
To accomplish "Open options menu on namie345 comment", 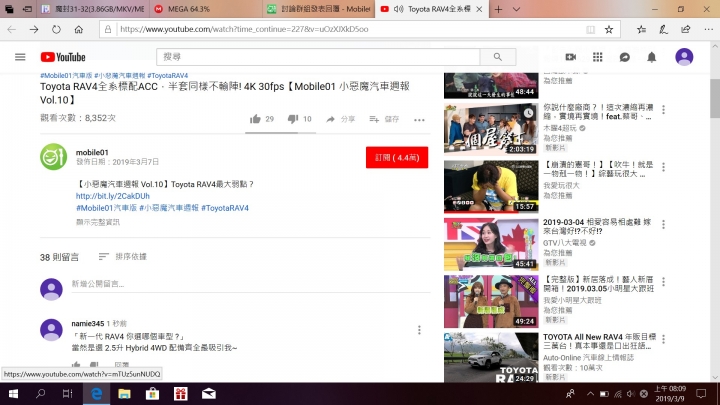I will click(419, 330).
